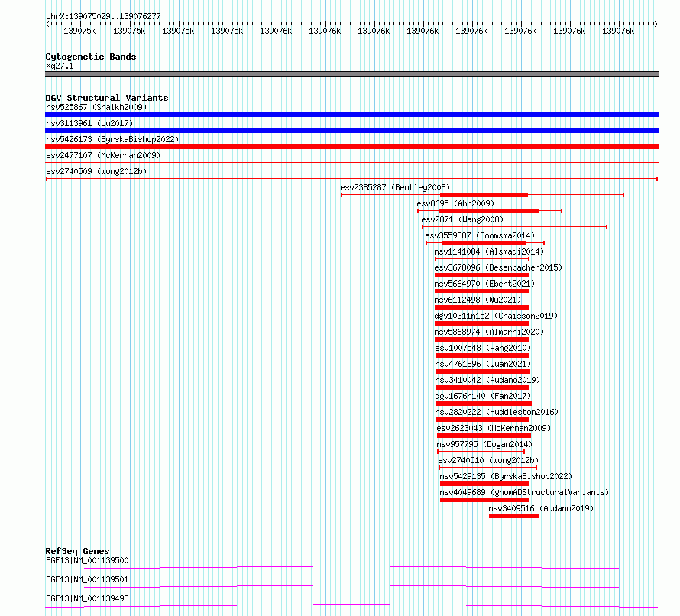Click the thick red bar of esv8695
This screenshot has height=616, width=680.
click(x=488, y=211)
